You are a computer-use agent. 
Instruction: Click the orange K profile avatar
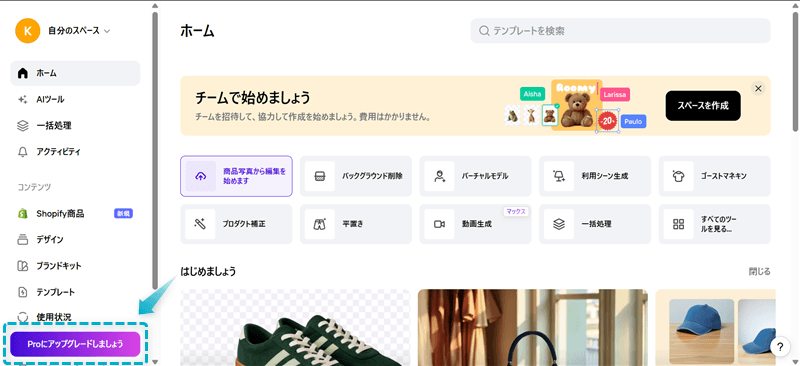point(28,31)
